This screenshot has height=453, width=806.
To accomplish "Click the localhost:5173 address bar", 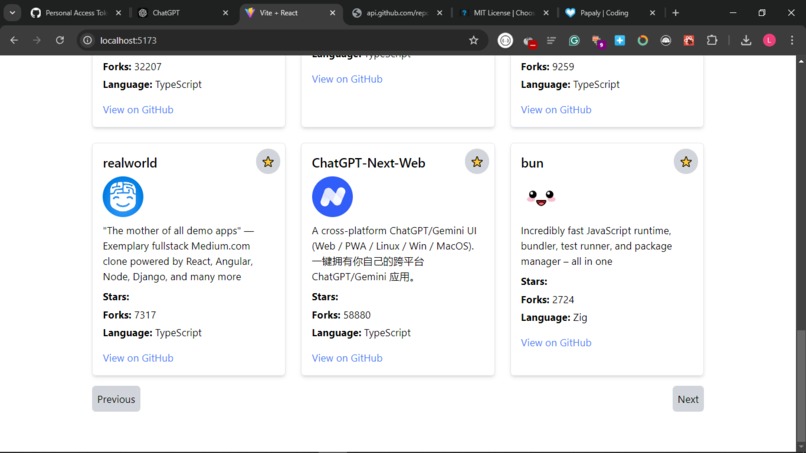I will click(x=283, y=40).
